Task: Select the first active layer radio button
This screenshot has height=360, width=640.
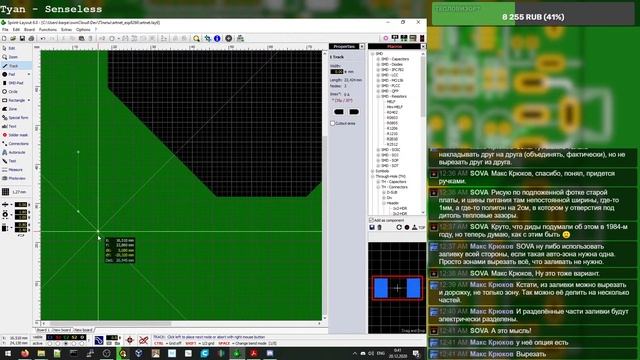Action: coord(50,343)
